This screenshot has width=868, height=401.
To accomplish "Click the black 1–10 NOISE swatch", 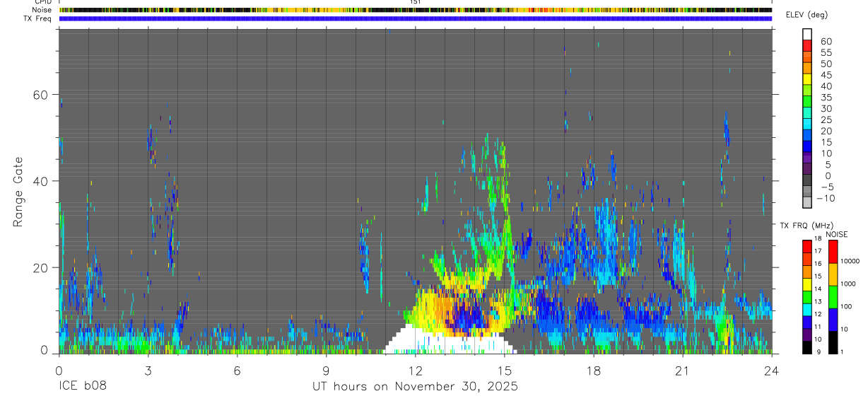I will point(833,342).
